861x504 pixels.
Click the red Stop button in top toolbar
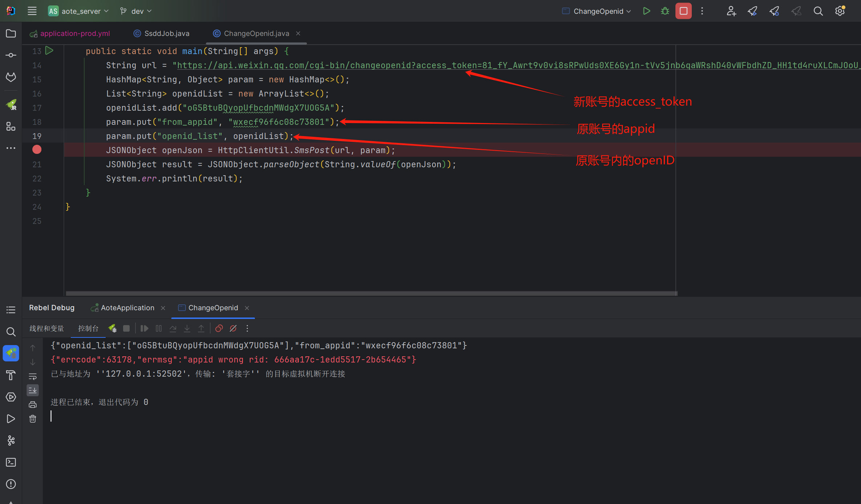[x=683, y=11]
